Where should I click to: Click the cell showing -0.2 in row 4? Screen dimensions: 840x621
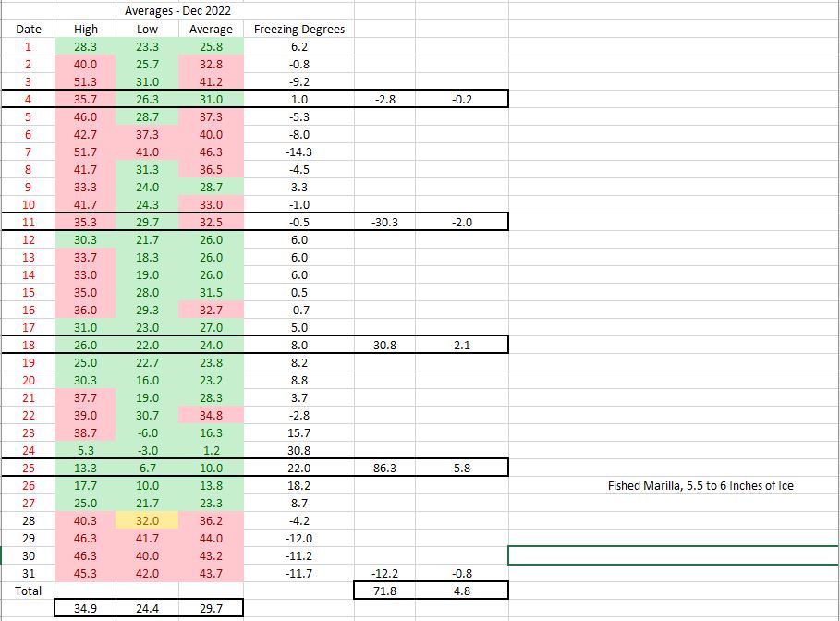pos(462,99)
